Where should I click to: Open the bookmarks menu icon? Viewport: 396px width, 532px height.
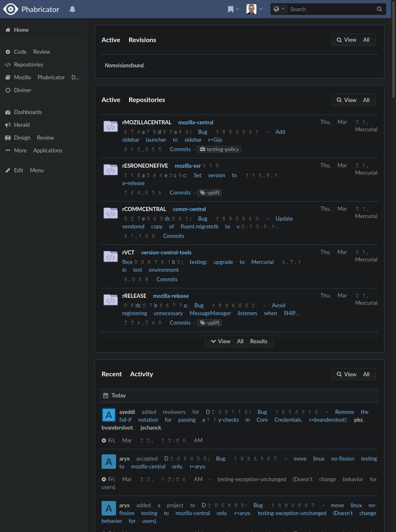pyautogui.click(x=233, y=9)
